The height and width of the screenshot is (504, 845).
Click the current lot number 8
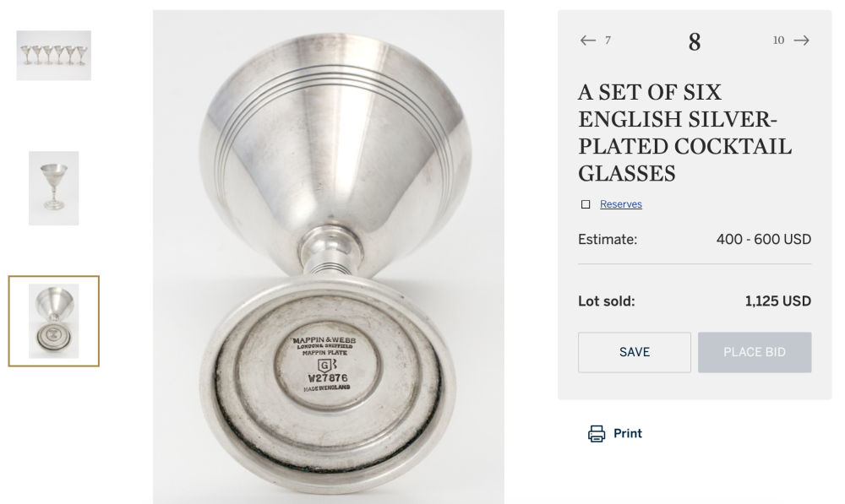695,42
